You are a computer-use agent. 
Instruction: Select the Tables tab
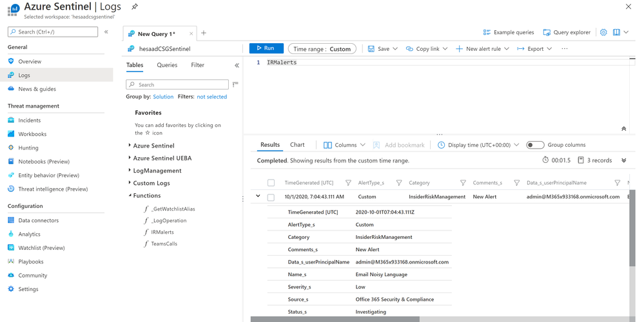pos(135,65)
